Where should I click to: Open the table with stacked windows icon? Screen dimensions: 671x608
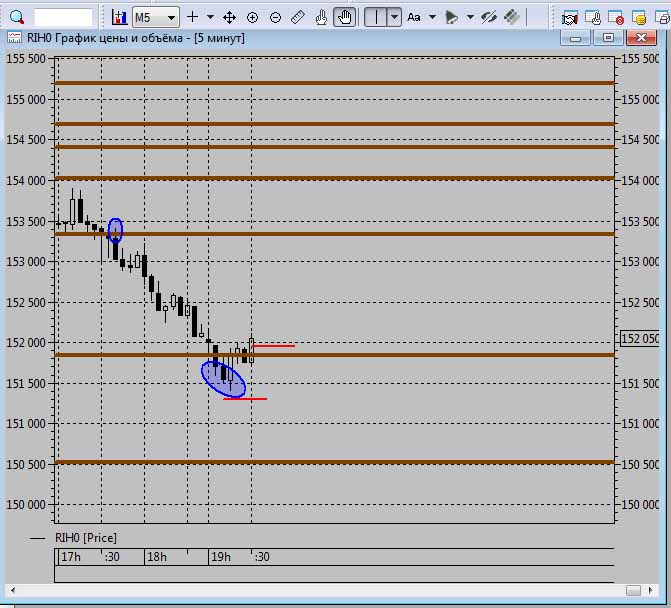(662, 18)
